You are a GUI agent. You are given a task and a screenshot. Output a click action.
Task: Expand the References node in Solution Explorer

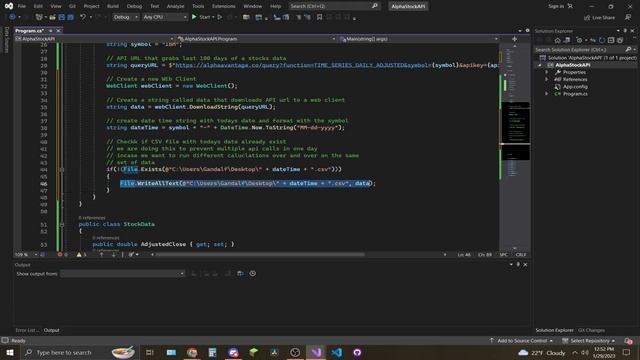point(547,79)
